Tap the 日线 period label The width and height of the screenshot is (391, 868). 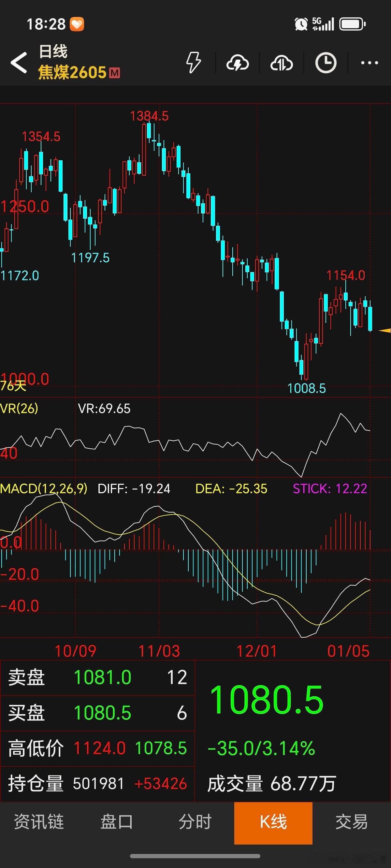click(53, 51)
